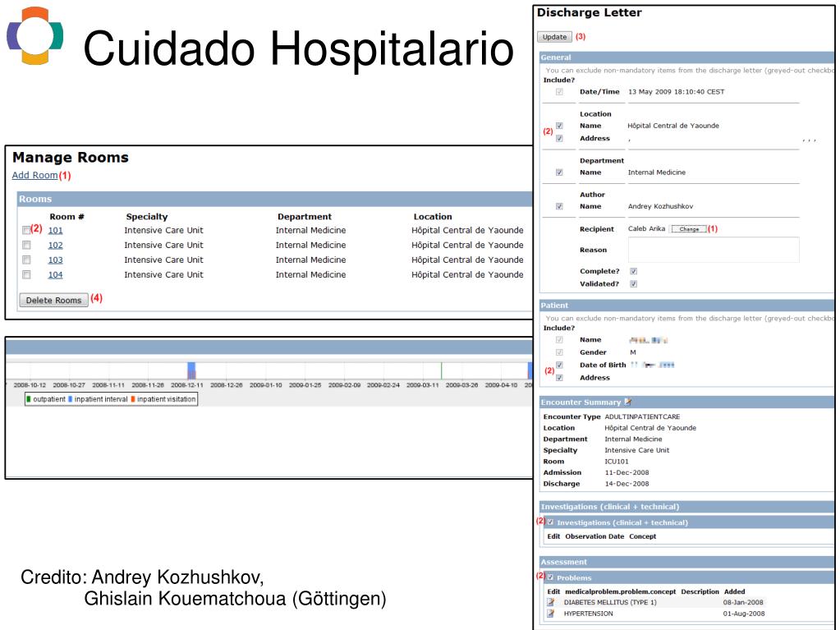Tick the checkbox for room 102
The height and width of the screenshot is (630, 840).
pyautogui.click(x=26, y=245)
